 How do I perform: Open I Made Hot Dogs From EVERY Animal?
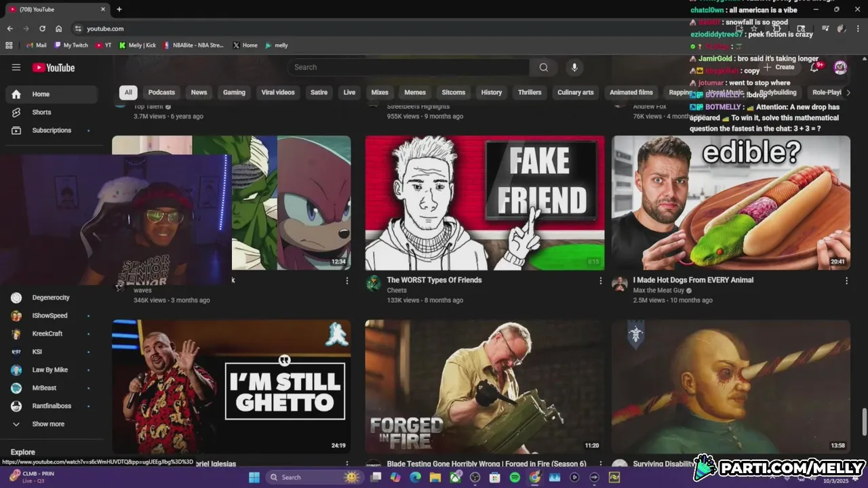coord(693,280)
